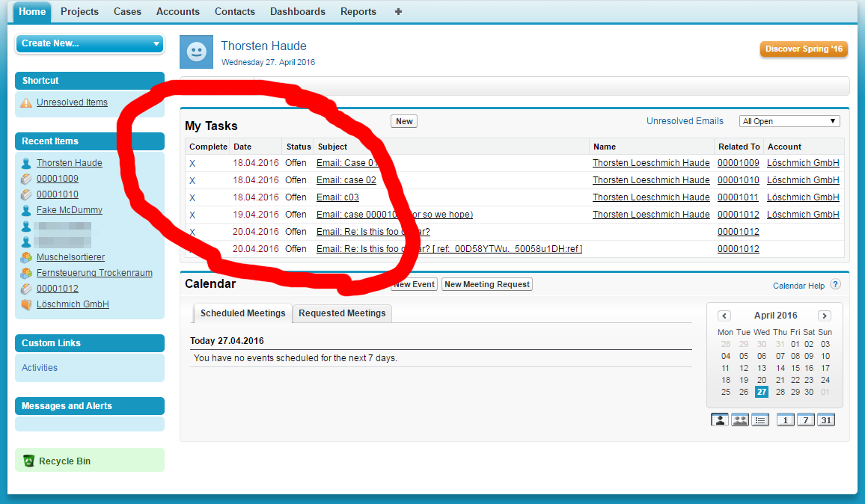Open recent contact Fake McDummy
The width and height of the screenshot is (865, 504).
pos(69,210)
